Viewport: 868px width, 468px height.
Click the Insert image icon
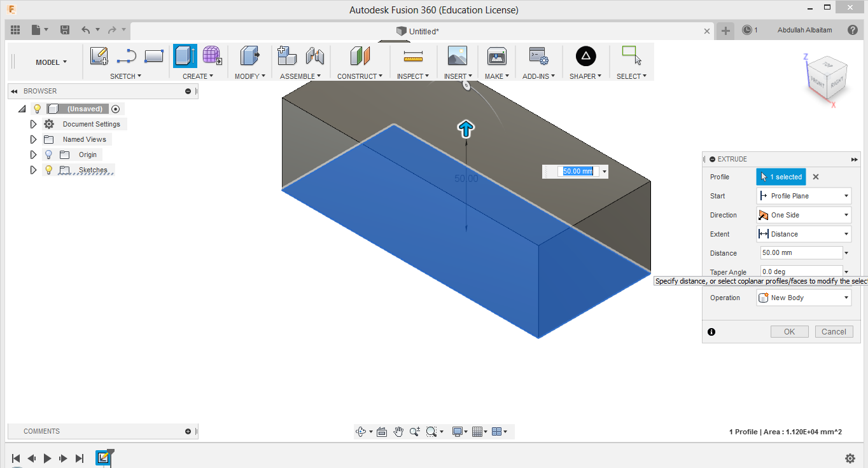pos(457,56)
